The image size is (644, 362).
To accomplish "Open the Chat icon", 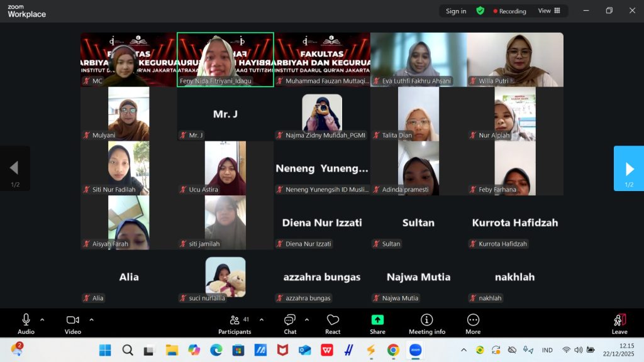I will click(290, 320).
